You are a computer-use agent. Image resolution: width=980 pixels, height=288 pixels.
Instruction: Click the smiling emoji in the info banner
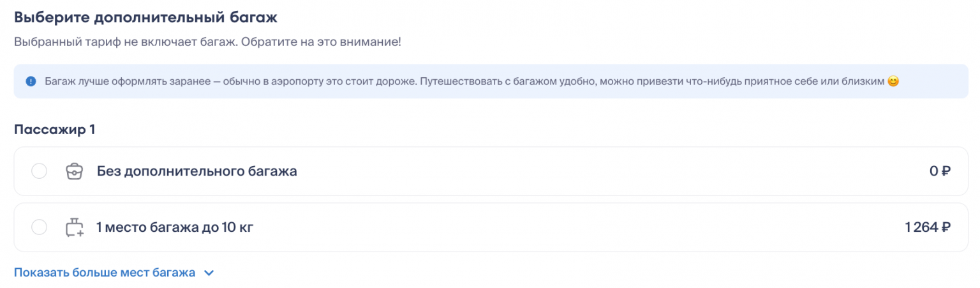pyautogui.click(x=893, y=82)
